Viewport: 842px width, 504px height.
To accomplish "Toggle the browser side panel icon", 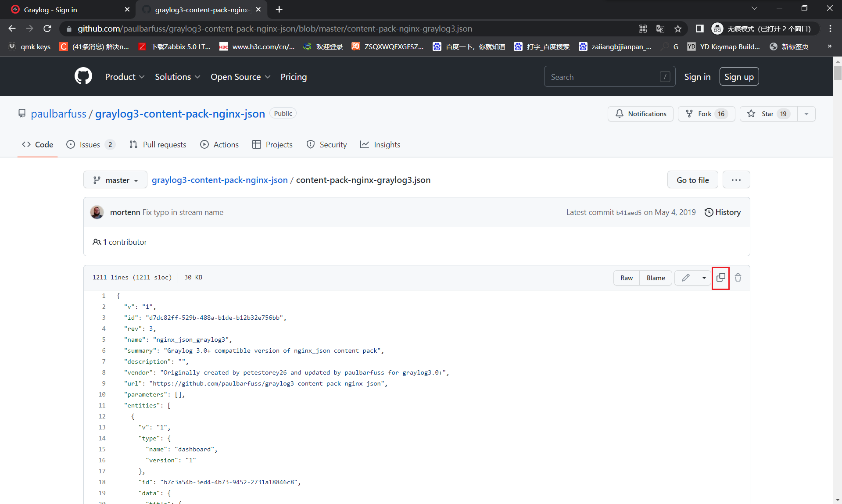I will point(699,29).
